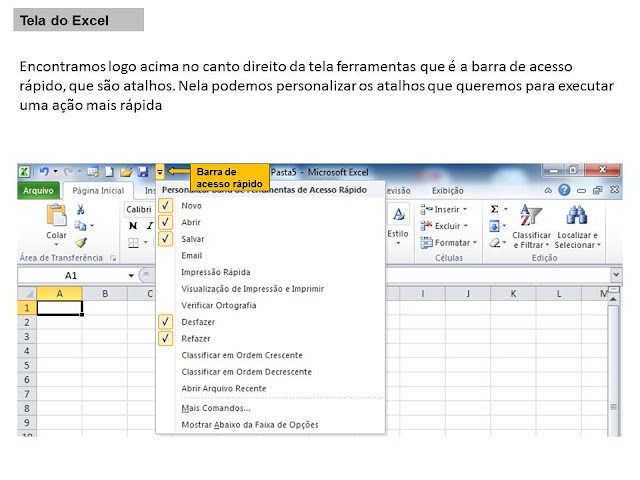
Task: Open the Colar paste options arrow
Action: tap(56, 244)
